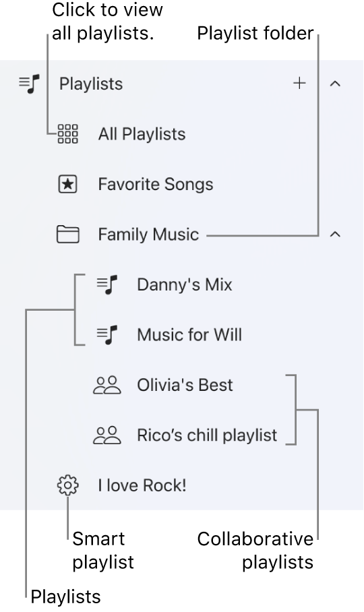Click the I love Rock! smart playlist gear icon

pos(68,485)
